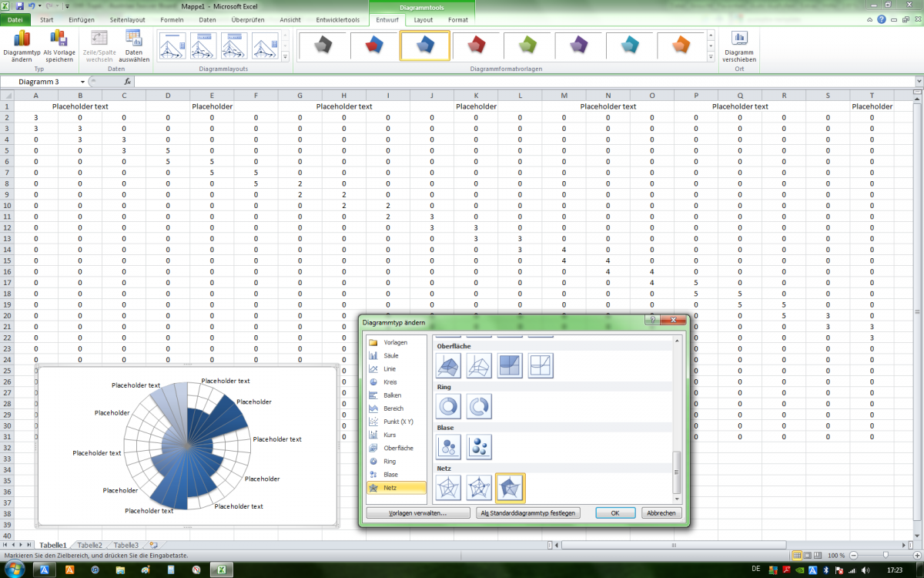Image resolution: width=924 pixels, height=578 pixels.
Task: Save the workbook via quick access toolbar
Action: [x=19, y=5]
